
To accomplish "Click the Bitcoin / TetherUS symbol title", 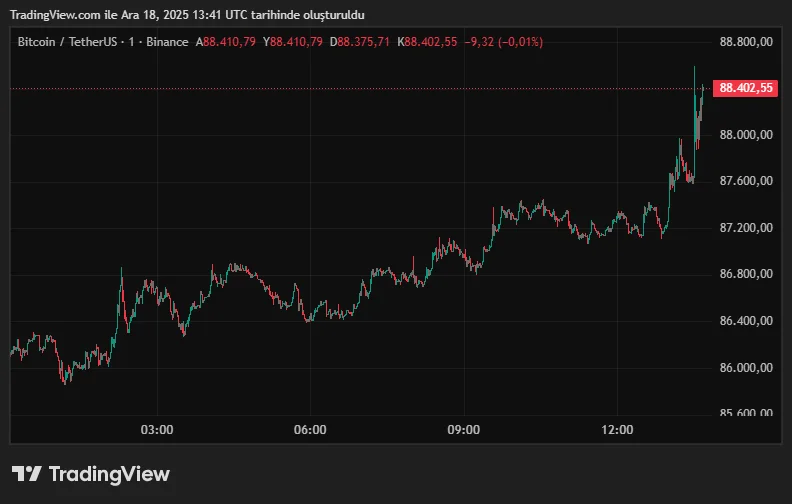I will (73, 41).
